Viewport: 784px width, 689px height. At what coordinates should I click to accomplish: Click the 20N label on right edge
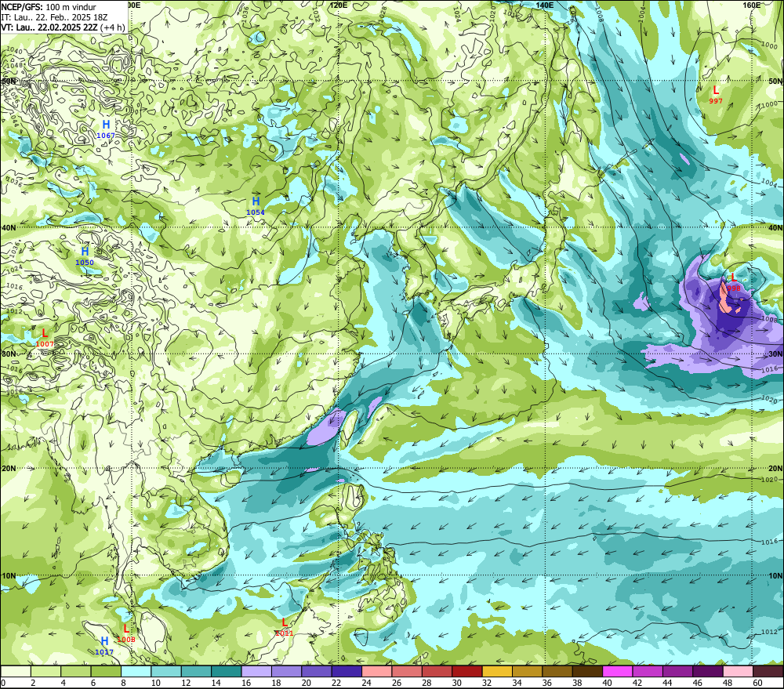click(x=775, y=469)
